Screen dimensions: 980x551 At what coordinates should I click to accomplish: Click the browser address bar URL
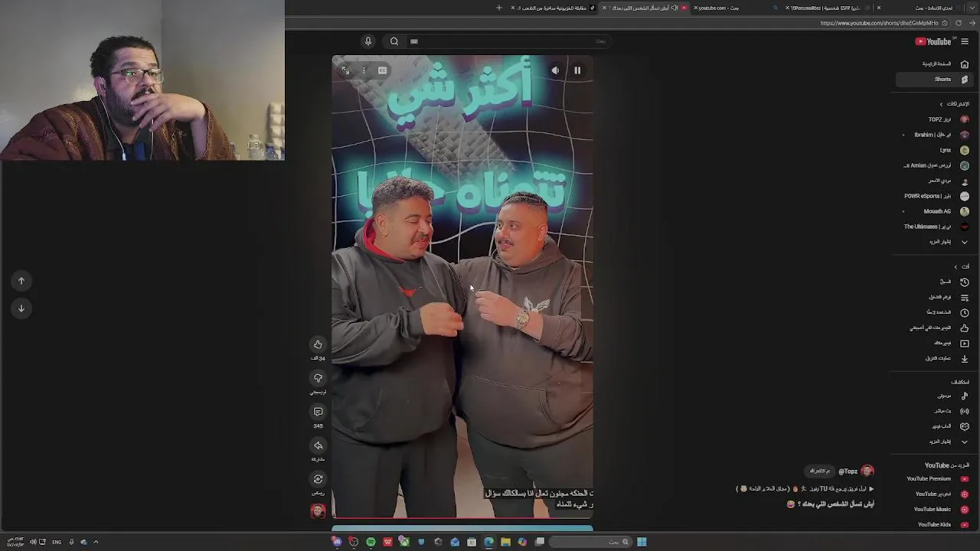879,23
